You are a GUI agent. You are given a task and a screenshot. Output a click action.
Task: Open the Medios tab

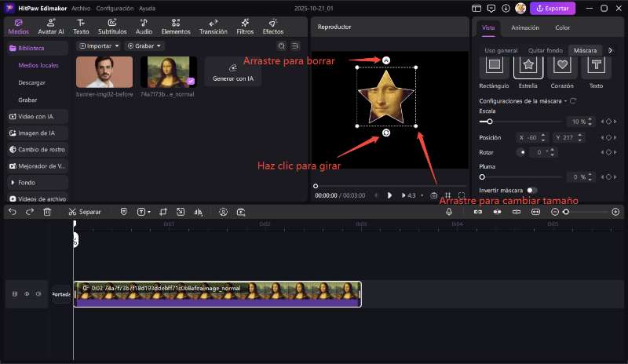coord(18,27)
